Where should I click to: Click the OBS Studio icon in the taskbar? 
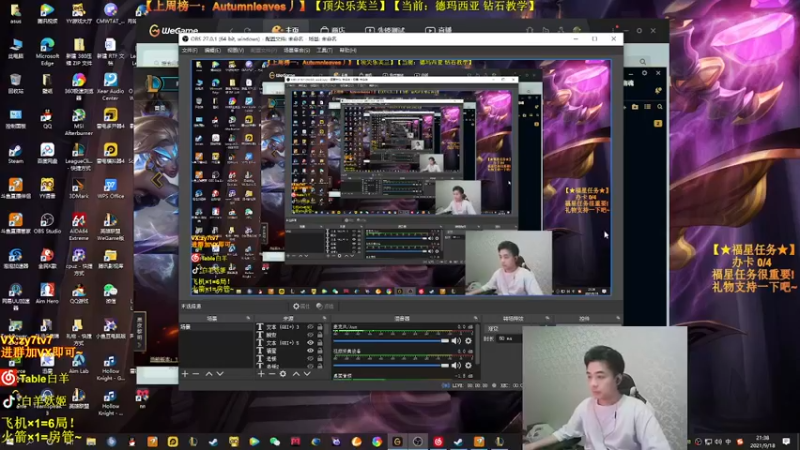(418, 442)
